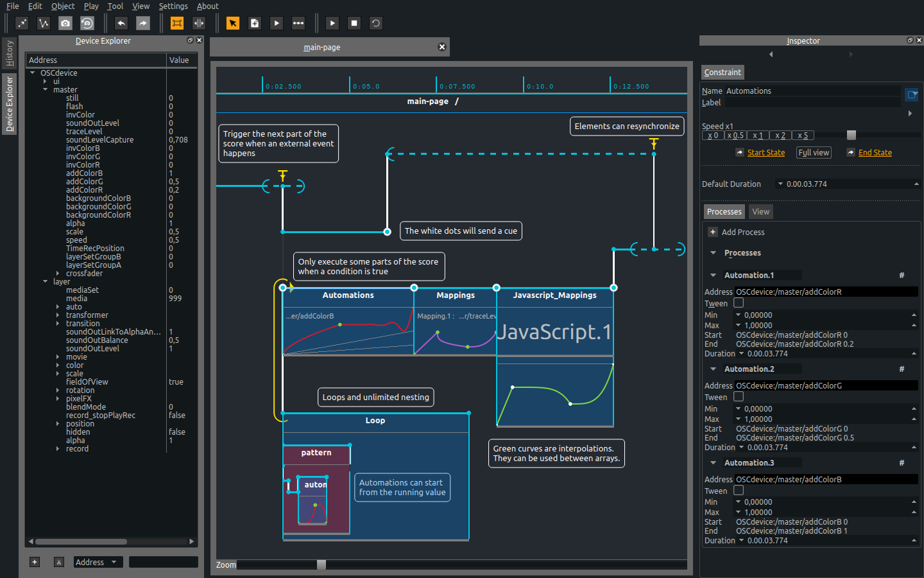Switch to the View tab in Inspector
Image resolution: width=924 pixels, height=578 pixels.
click(x=760, y=211)
